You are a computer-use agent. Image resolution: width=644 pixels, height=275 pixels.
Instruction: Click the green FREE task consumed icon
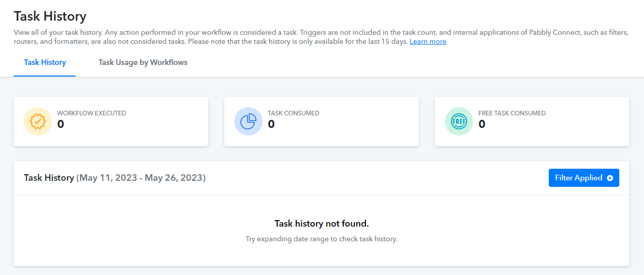click(459, 121)
